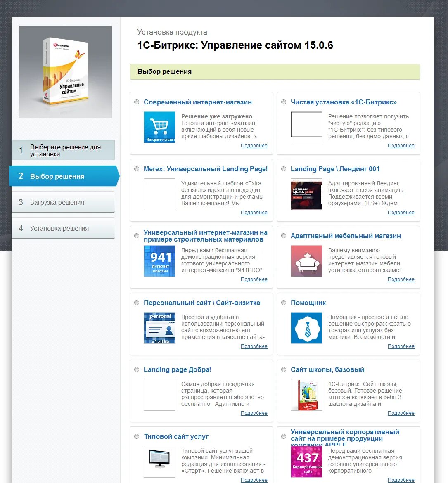Click the shopping cart Интернет-магазин icon
The image size is (448, 483).
159,127
